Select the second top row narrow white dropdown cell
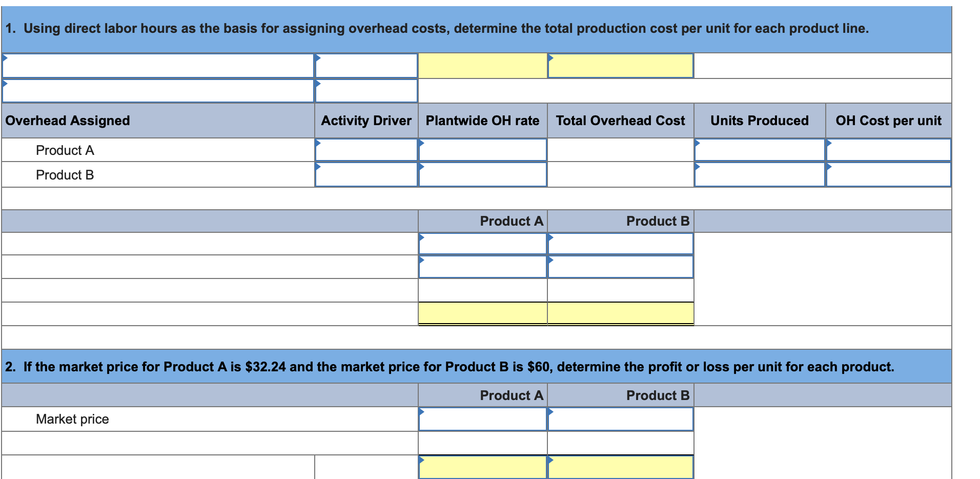This screenshot has width=980, height=479. coord(366,90)
